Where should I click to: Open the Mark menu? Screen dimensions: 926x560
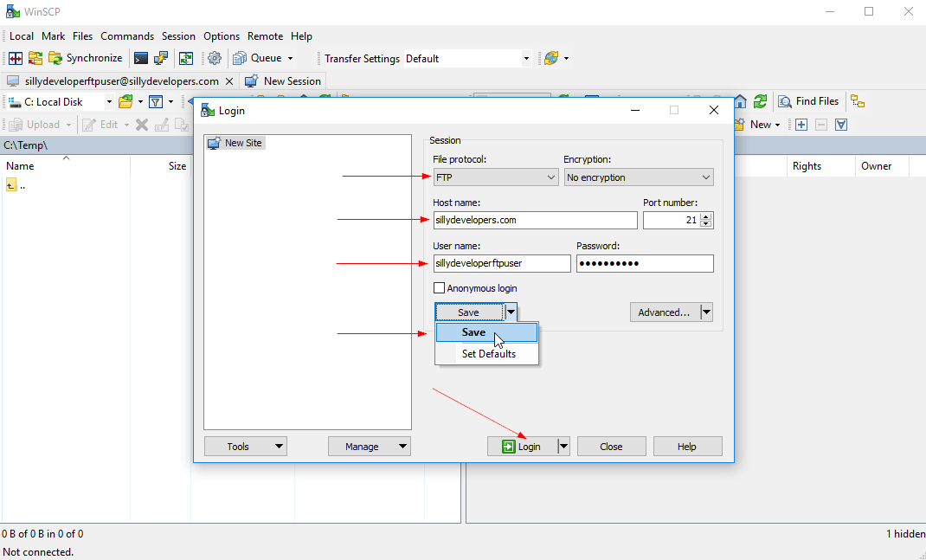53,36
